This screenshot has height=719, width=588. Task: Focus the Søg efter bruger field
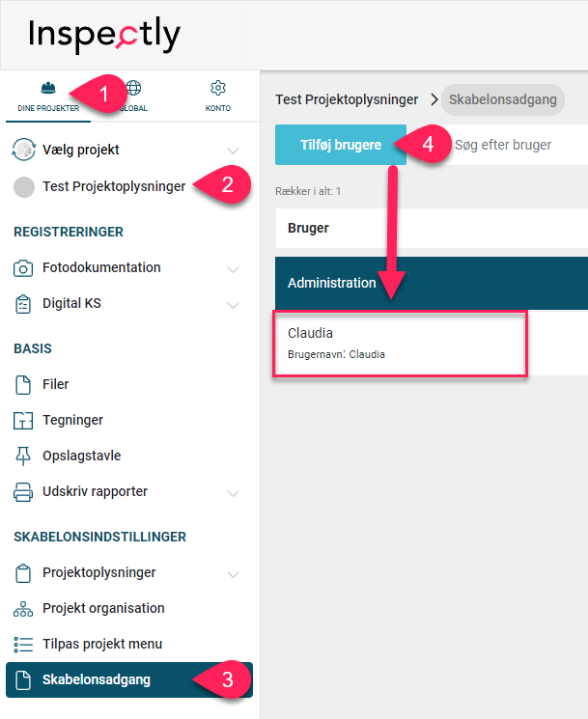tap(518, 145)
